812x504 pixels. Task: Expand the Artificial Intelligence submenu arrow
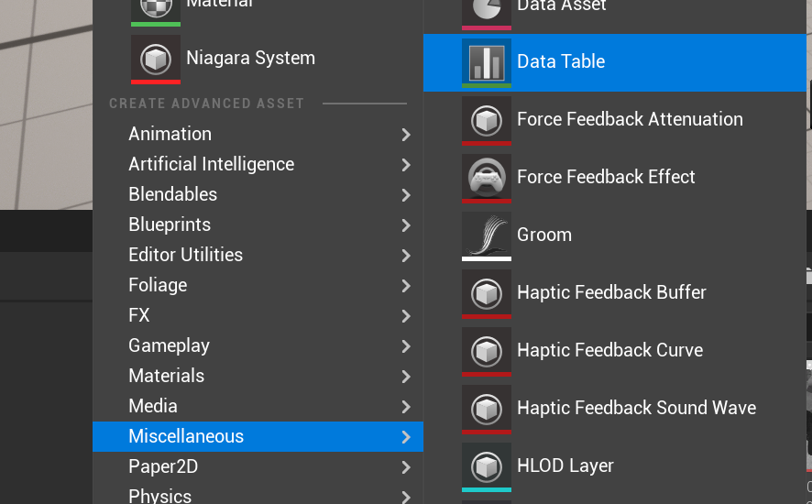tap(406, 165)
